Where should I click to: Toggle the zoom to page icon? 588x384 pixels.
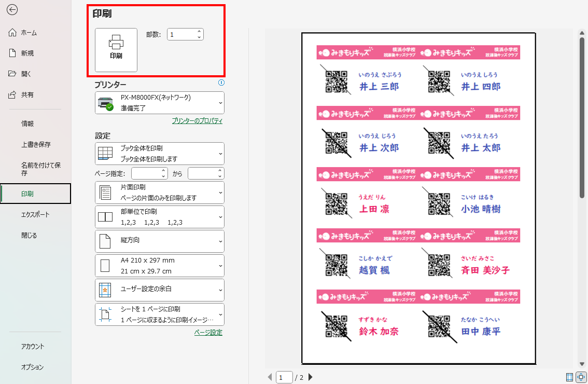581,377
